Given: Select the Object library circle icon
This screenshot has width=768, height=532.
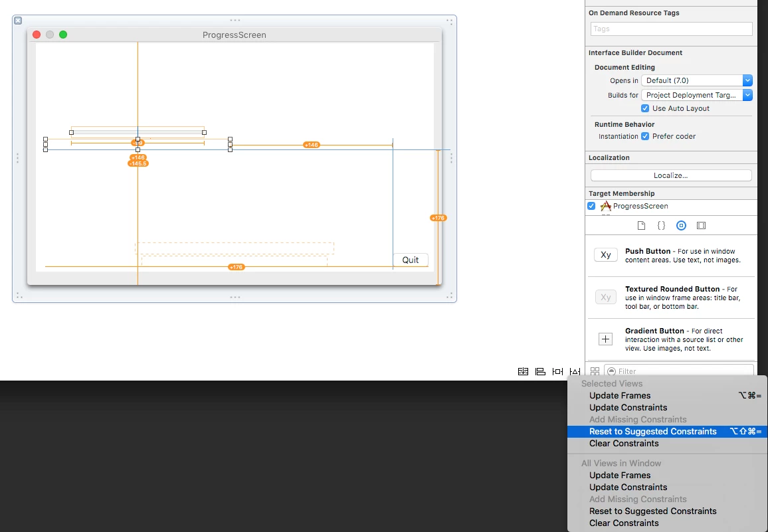Looking at the screenshot, I should [x=682, y=225].
